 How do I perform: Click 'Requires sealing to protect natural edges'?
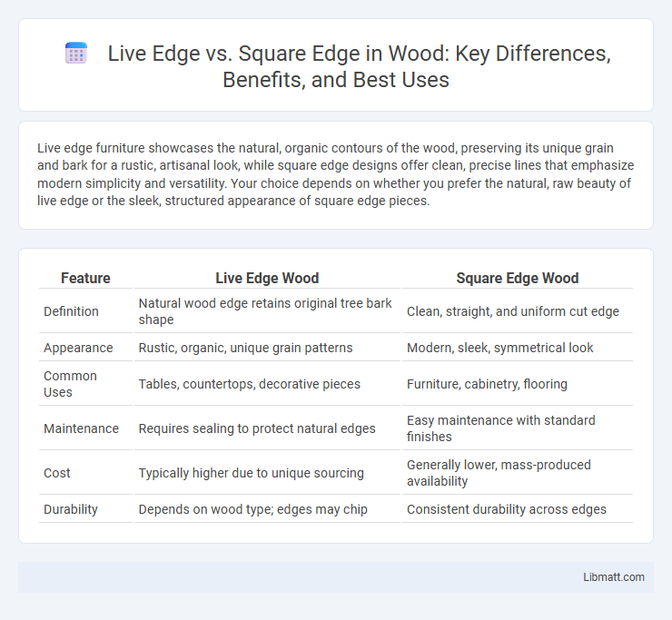[257, 428]
